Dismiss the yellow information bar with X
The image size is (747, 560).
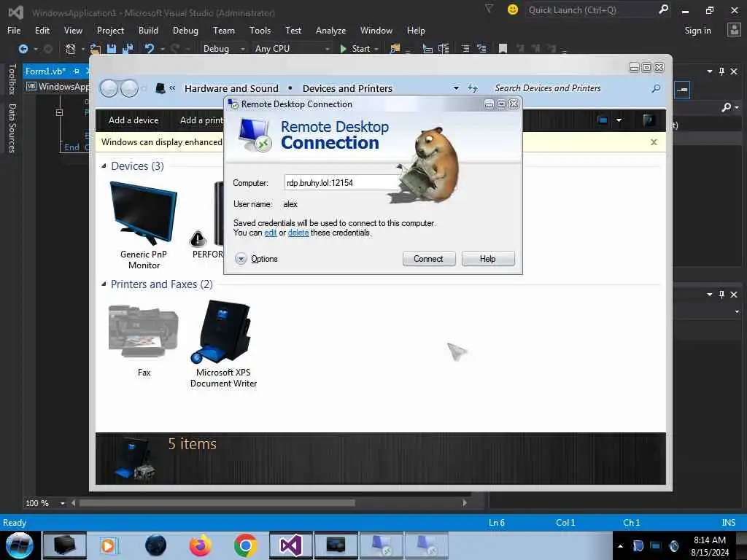point(654,142)
